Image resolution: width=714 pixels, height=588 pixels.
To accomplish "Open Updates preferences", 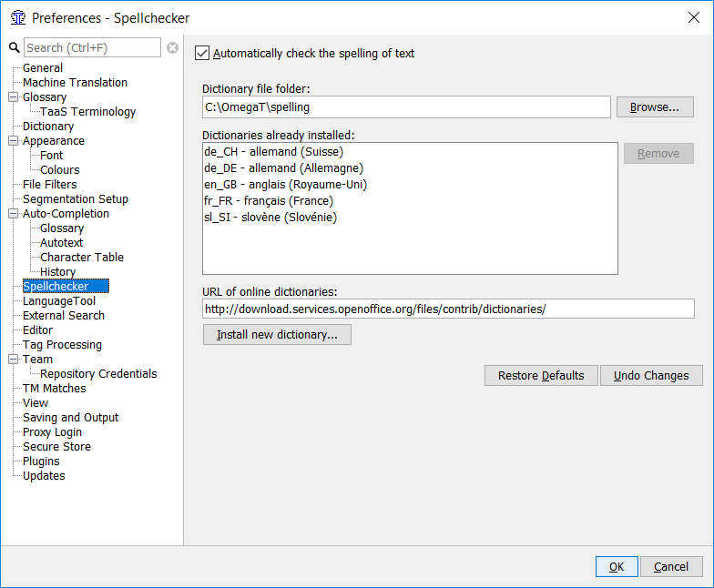I will click(44, 475).
